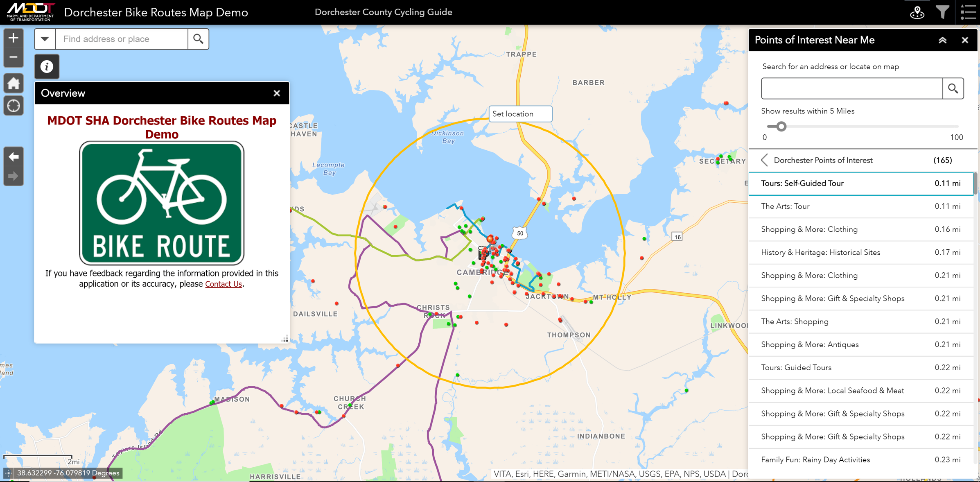Select The Arts: Tour result

(860, 206)
